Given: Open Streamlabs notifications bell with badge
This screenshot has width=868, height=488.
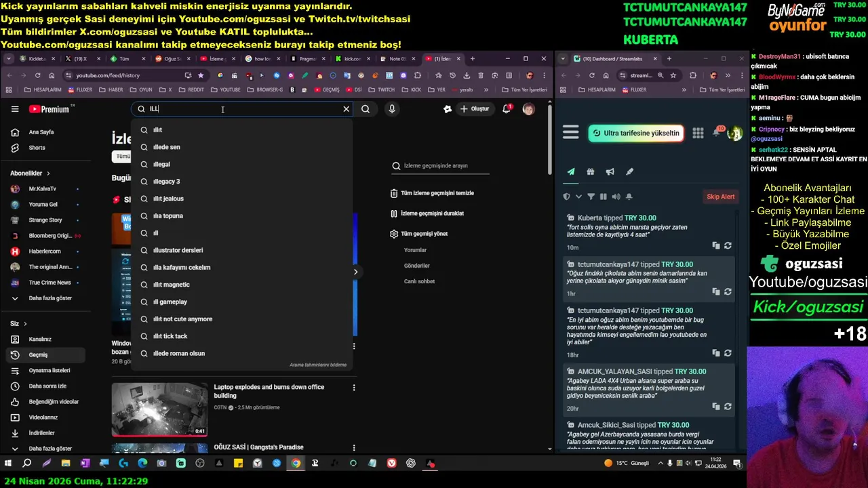Looking at the screenshot, I should tap(717, 132).
